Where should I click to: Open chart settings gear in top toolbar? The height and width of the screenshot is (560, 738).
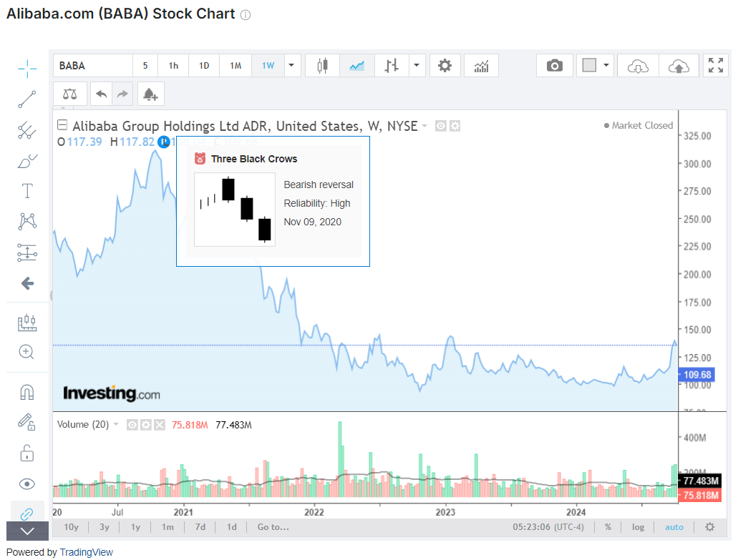coord(445,66)
